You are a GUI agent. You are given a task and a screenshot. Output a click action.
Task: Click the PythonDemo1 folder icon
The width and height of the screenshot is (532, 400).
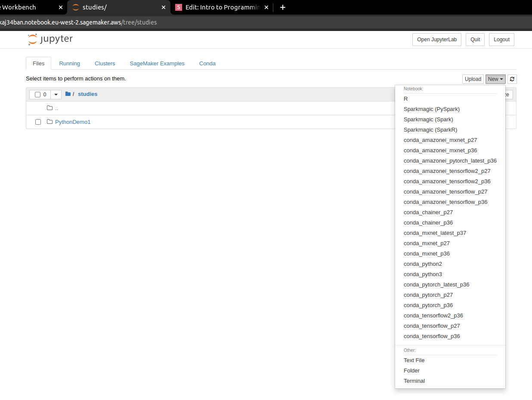[x=49, y=122]
